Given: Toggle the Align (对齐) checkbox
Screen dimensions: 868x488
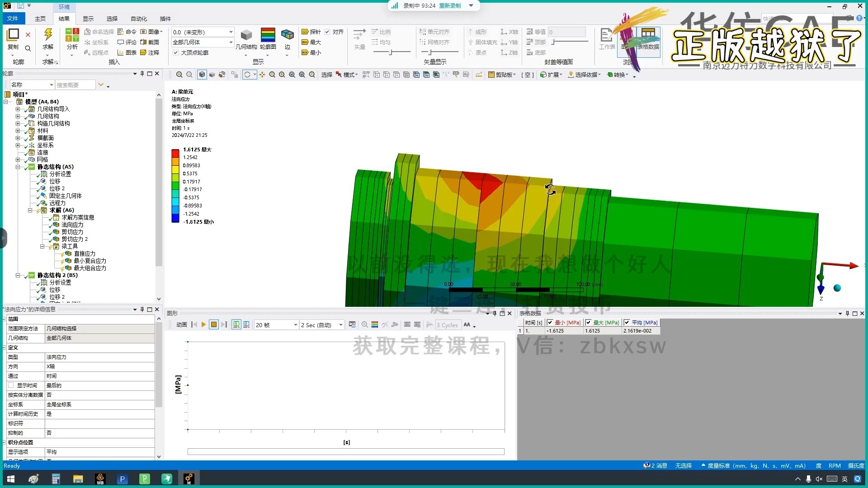Looking at the screenshot, I should click(x=327, y=32).
